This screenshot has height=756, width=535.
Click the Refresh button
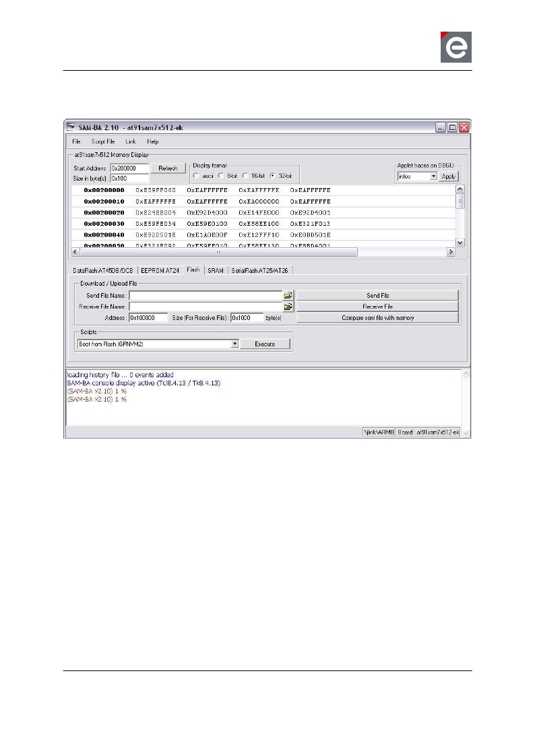tap(168, 168)
